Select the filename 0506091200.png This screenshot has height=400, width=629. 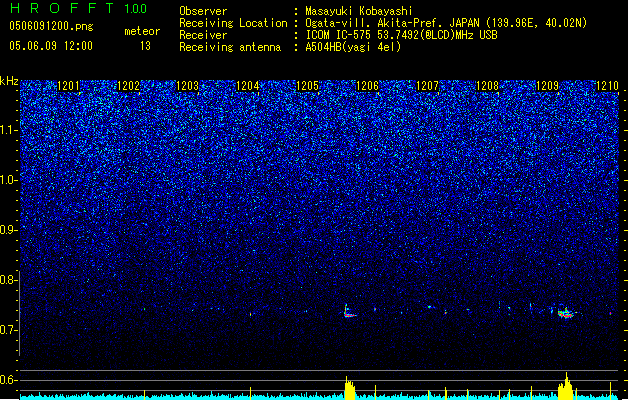[51, 26]
